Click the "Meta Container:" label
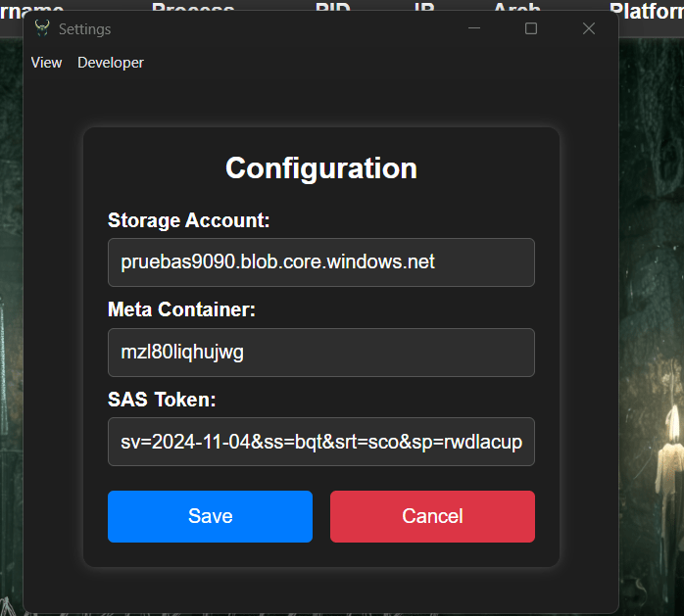The width and height of the screenshot is (684, 616). pyautogui.click(x=181, y=310)
